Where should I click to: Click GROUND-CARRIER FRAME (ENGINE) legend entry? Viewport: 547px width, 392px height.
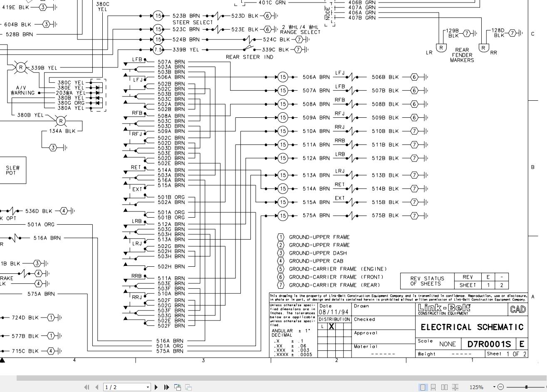(338, 269)
